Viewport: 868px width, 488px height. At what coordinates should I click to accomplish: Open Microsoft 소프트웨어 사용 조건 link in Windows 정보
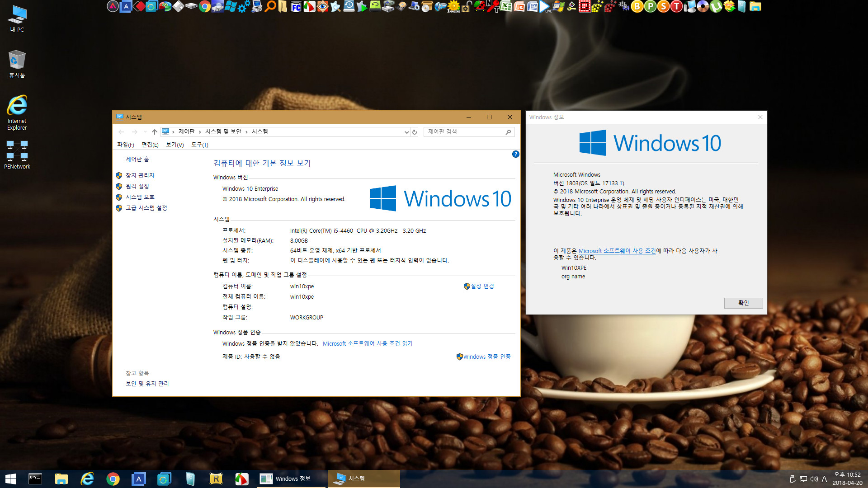617,251
